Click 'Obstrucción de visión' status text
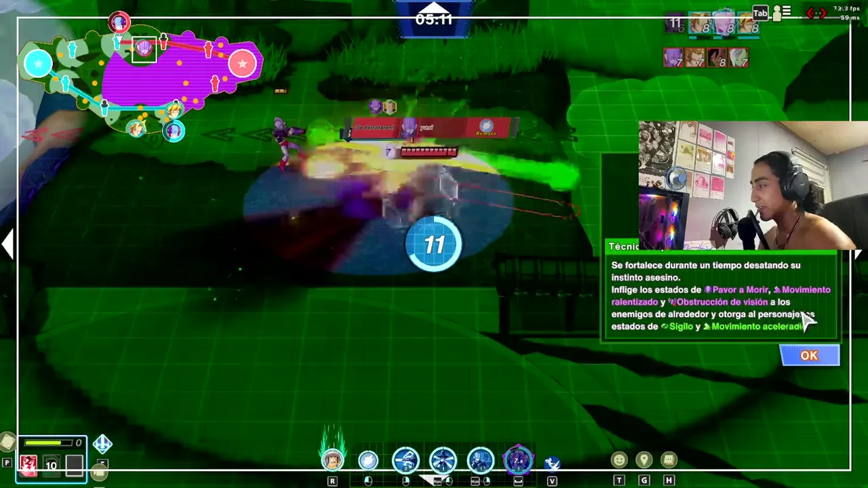The image size is (868, 488). tap(722, 302)
